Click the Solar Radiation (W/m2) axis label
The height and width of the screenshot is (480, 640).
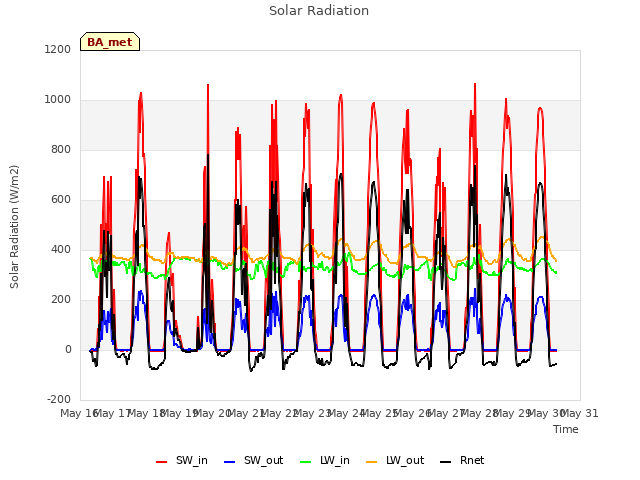click(14, 227)
